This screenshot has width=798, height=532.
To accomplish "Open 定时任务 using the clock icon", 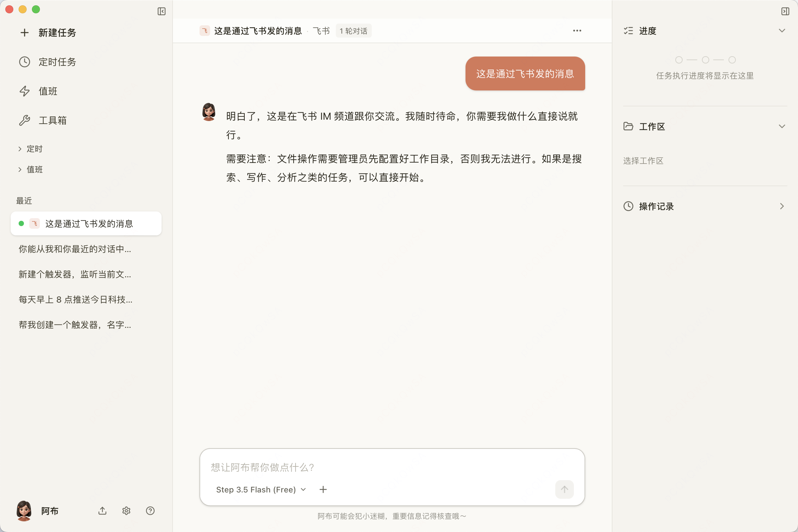I will 24,62.
